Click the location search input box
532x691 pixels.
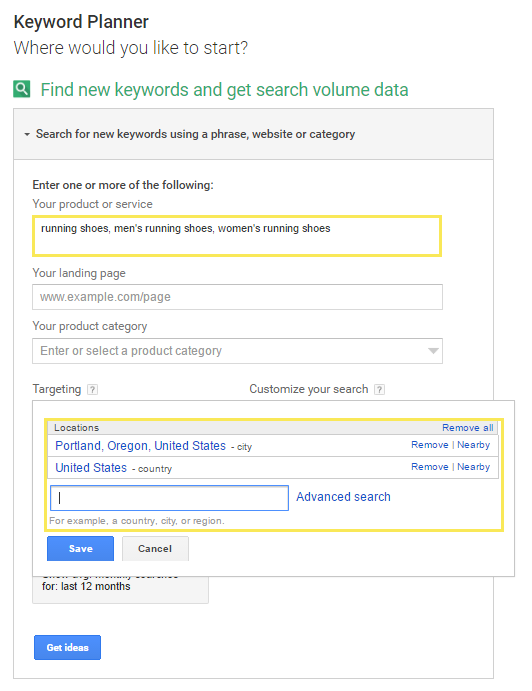click(169, 498)
